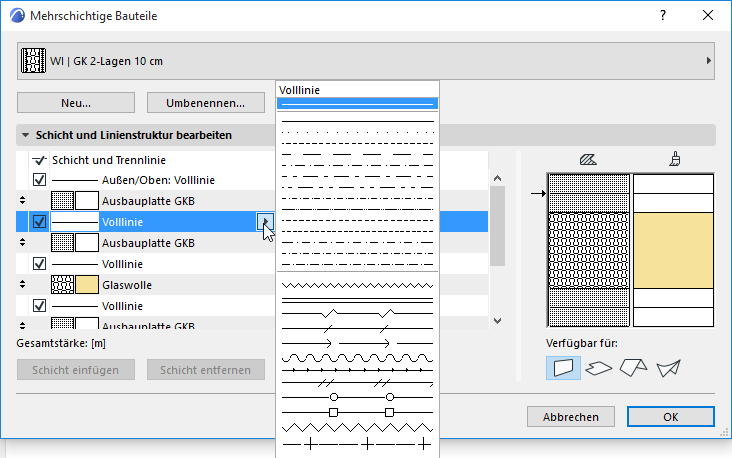The height and width of the screenshot is (458, 732).
Task: Click the yellow Glaswolle surface swatch
Action: (87, 285)
